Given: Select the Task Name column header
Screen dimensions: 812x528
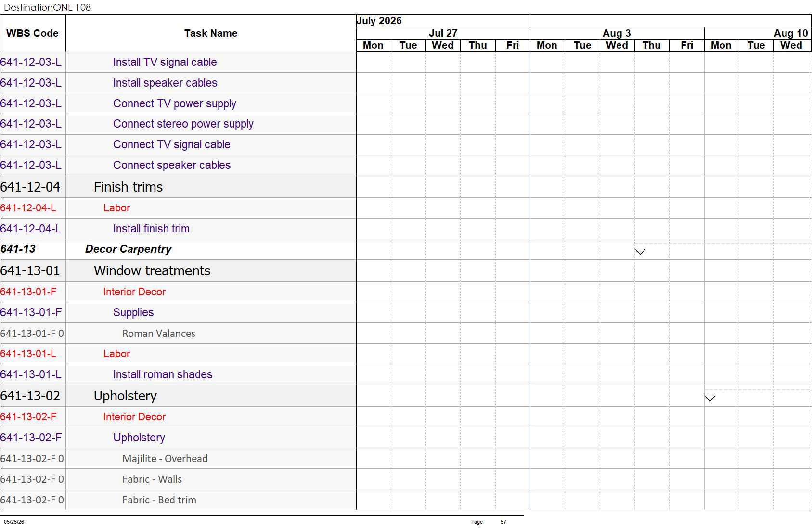Looking at the screenshot, I should 211,33.
